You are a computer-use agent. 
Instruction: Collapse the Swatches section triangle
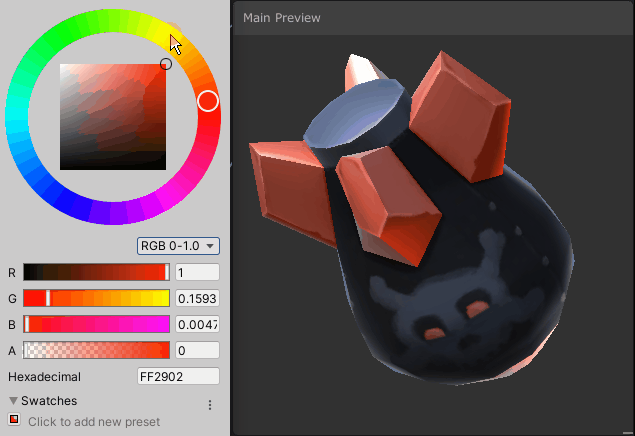[13, 401]
